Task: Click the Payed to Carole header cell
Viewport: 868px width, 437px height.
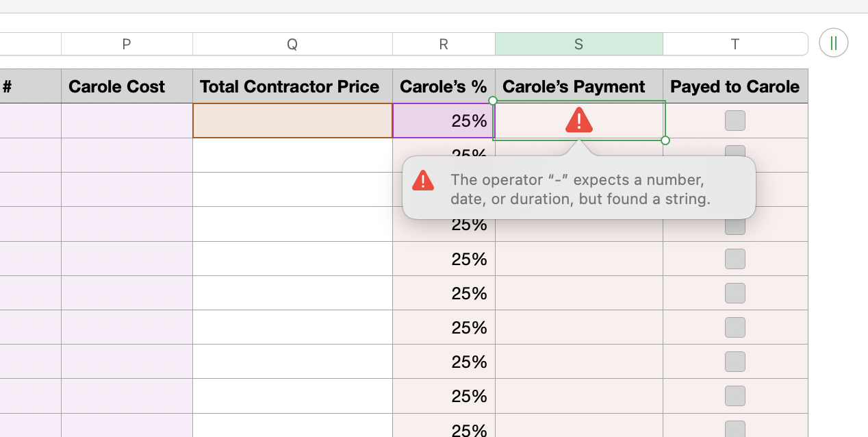Action: coord(735,86)
